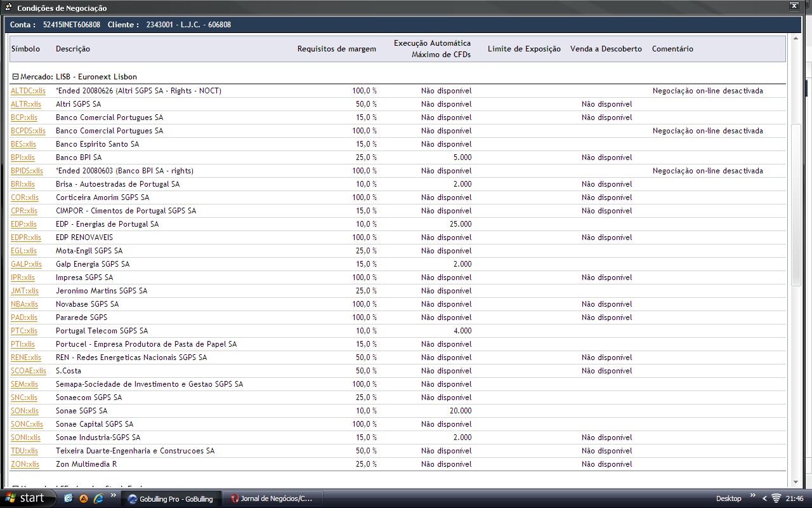Open the COR:xlis symbol link
This screenshot has width=812, height=508.
[25, 197]
